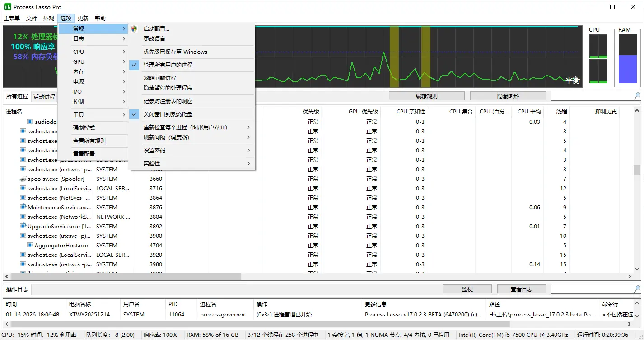This screenshot has width=644, height=340.
Task: Click the icon of AggregatorHost.exe process
Action: tap(30, 246)
